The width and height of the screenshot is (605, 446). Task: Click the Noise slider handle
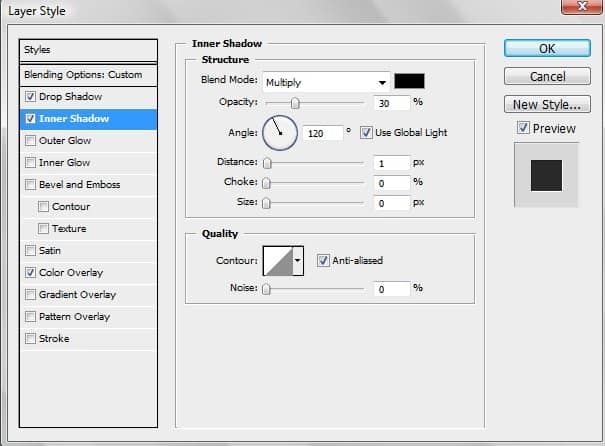(x=266, y=289)
